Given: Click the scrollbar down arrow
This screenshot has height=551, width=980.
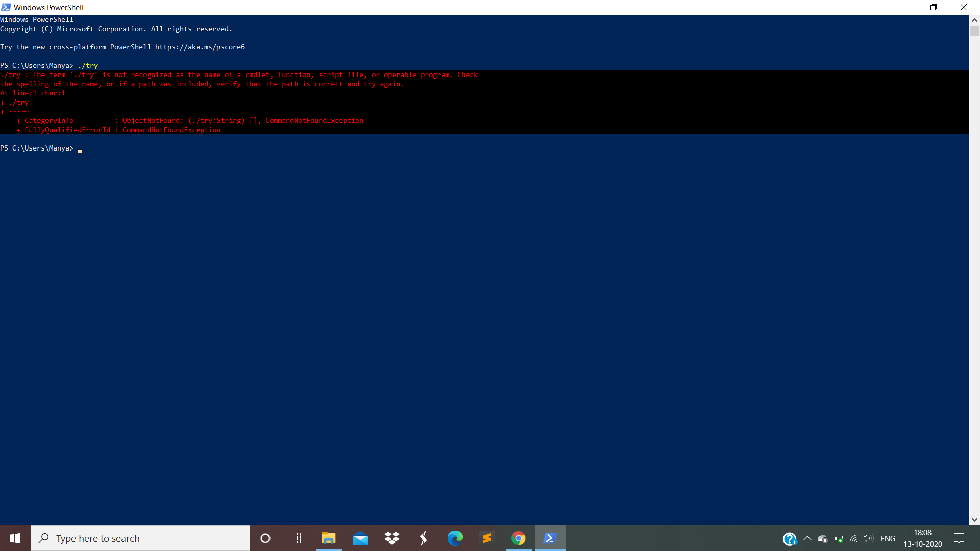Looking at the screenshot, I should (974, 520).
